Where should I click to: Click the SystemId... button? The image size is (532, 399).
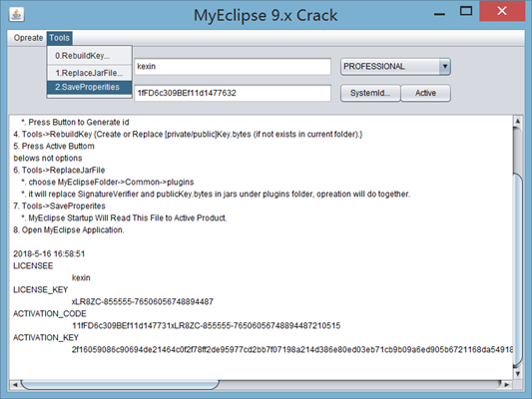[370, 93]
